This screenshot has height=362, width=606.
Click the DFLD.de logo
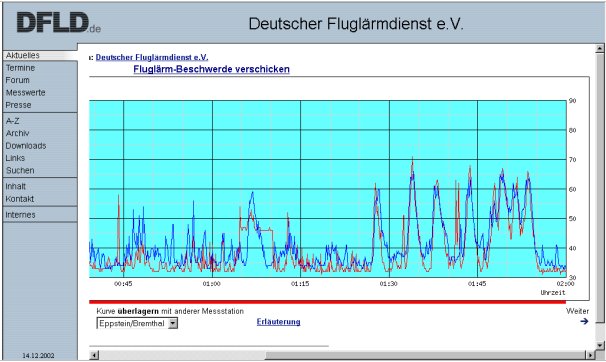59,23
